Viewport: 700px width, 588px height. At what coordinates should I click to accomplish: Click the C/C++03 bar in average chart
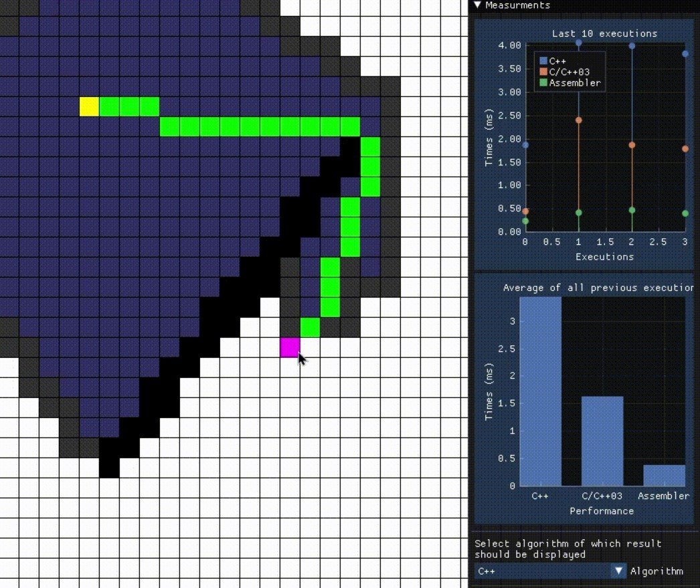602,441
